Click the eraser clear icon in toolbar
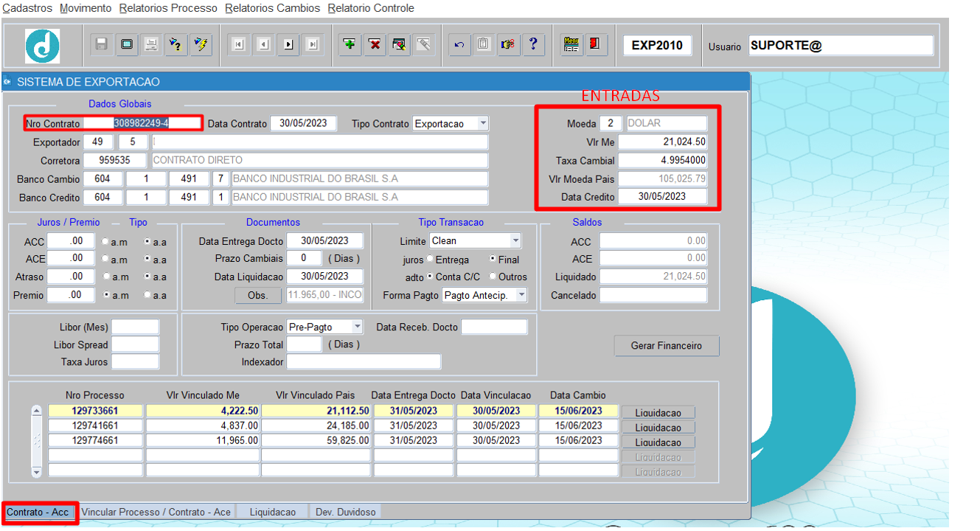 coord(423,44)
